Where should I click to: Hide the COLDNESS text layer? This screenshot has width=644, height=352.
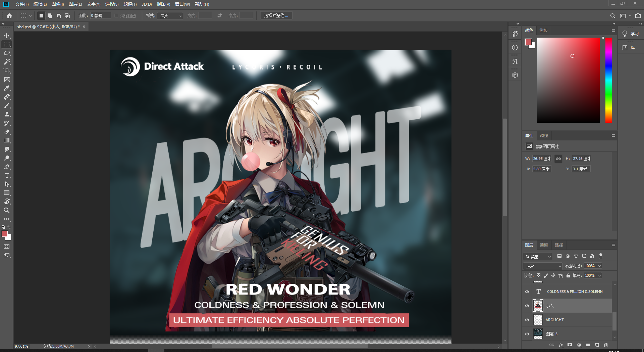[527, 292]
